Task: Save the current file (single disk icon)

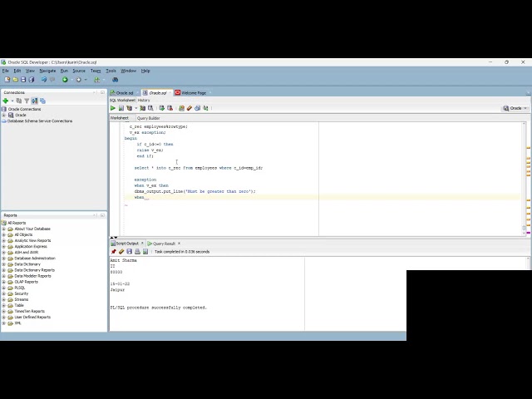Action: pos(23,80)
